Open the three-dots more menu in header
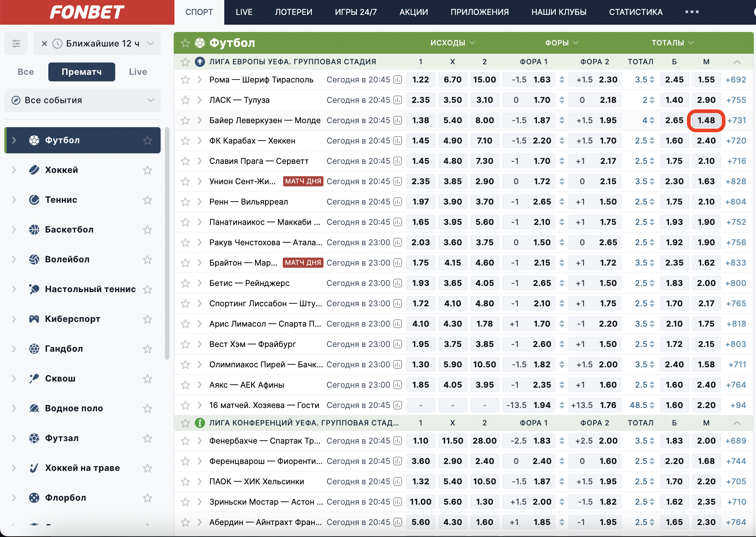This screenshot has width=756, height=537. (x=692, y=12)
